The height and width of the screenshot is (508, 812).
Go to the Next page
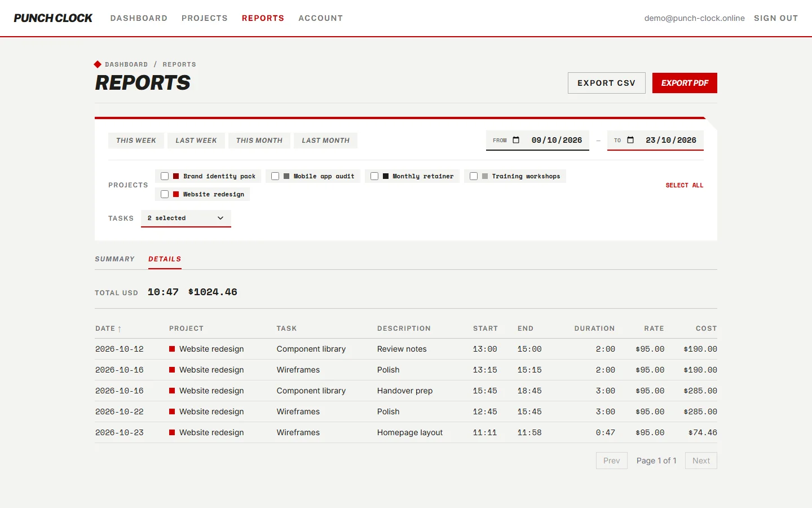701,461
